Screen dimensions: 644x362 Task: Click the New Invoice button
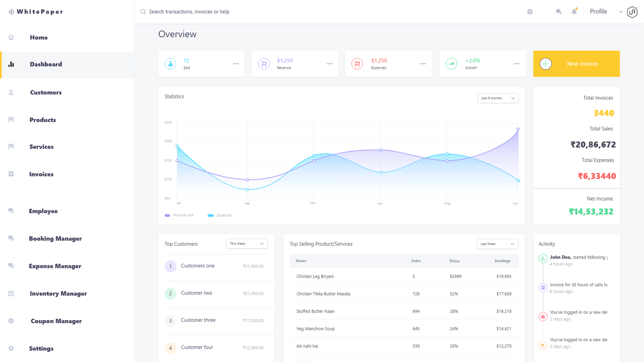[x=576, y=64]
